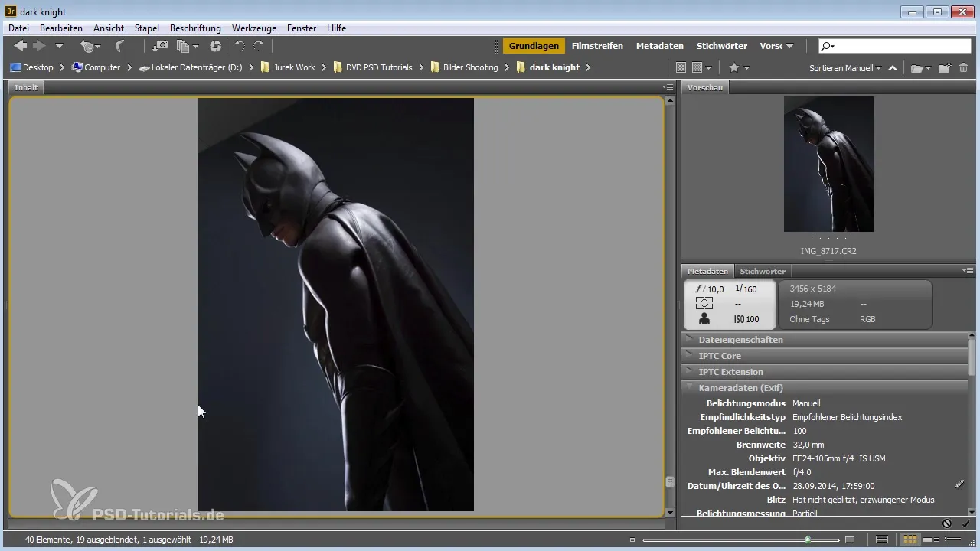Click the trash delete icon
Viewport: 980px width, 551px height.
963,67
